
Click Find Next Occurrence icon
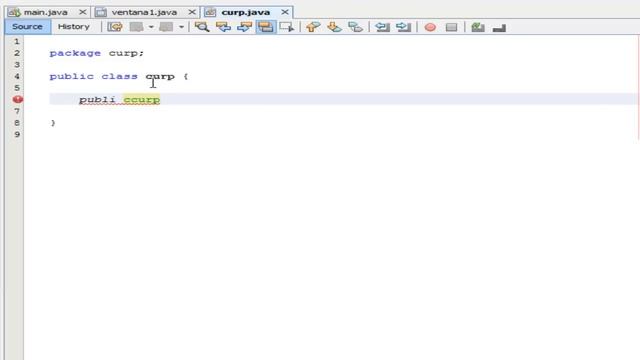point(244,27)
